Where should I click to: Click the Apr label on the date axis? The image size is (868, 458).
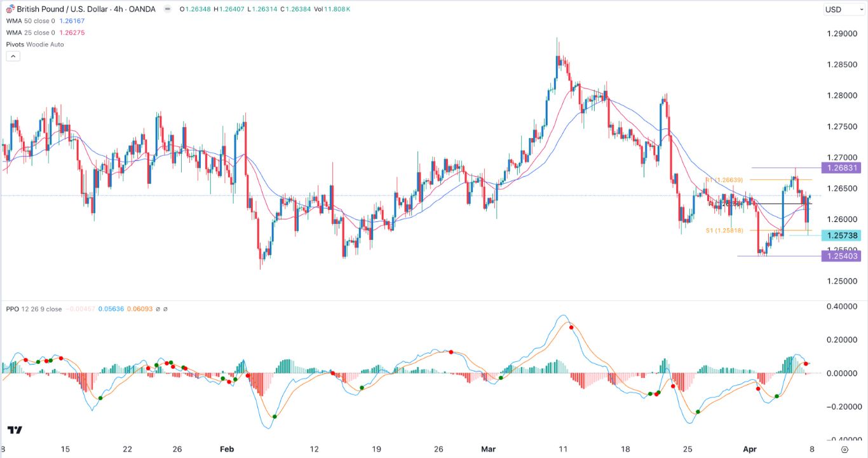(750, 449)
